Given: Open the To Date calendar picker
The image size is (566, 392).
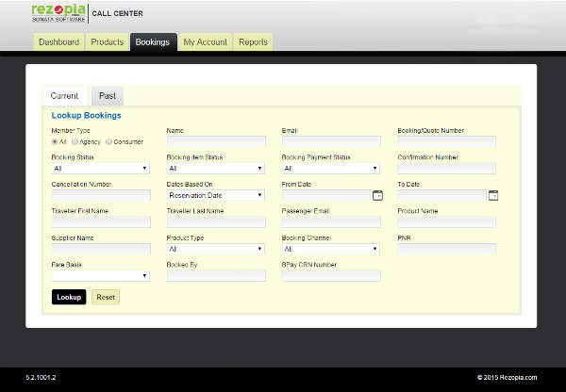Looking at the screenshot, I should coord(492,195).
